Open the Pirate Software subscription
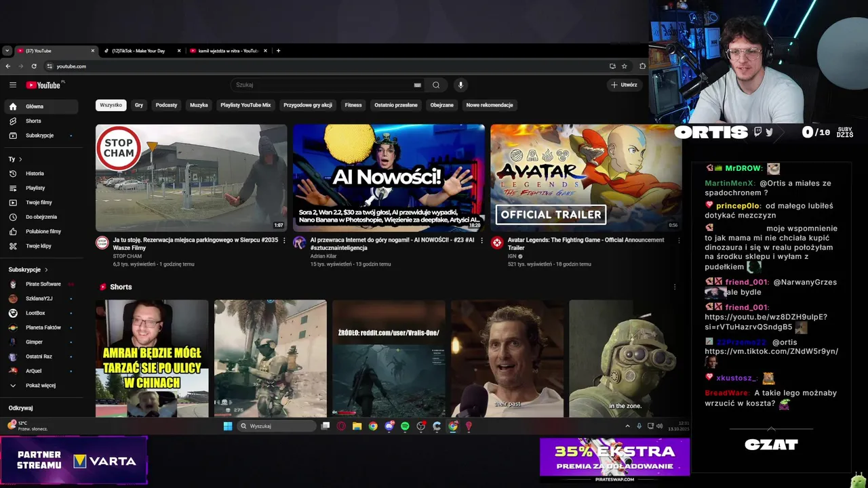 point(42,284)
